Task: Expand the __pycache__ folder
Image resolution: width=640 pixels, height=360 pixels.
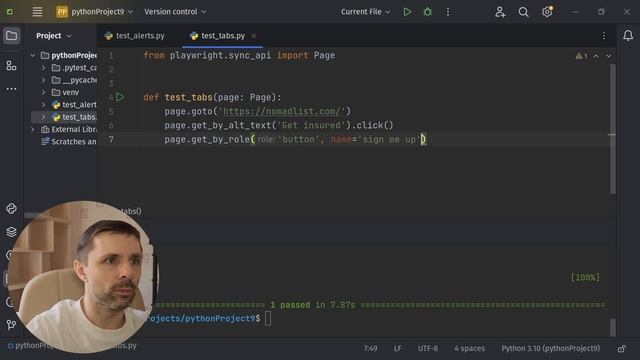Action: pyautogui.click(x=43, y=80)
